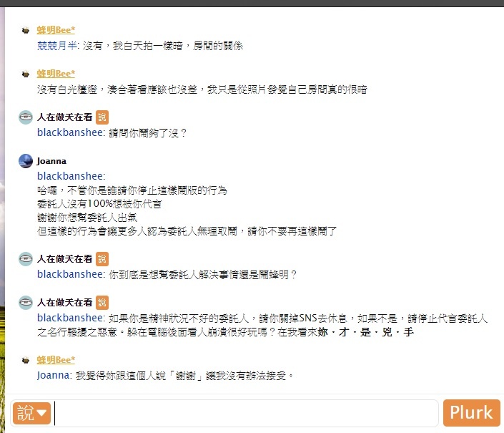Image resolution: width=504 pixels, height=433 pixels.
Task: Click first 人在做天在看 eye avatar
Action: click(26, 117)
